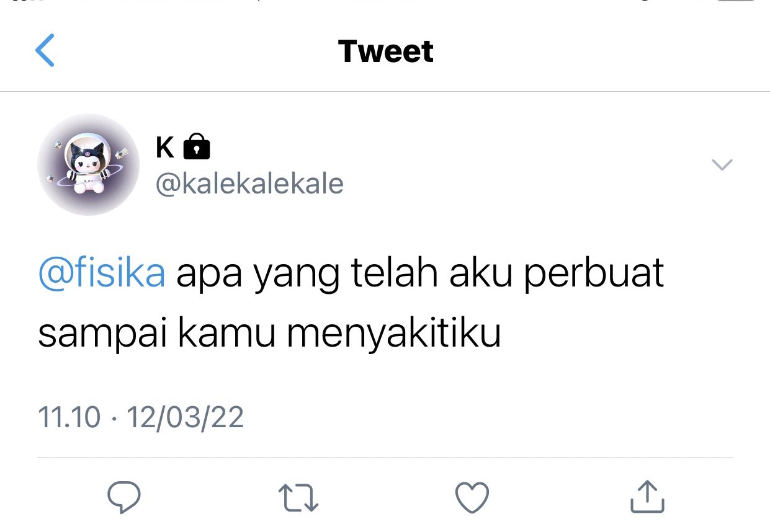Select the 11.10 timestamp

69,417
